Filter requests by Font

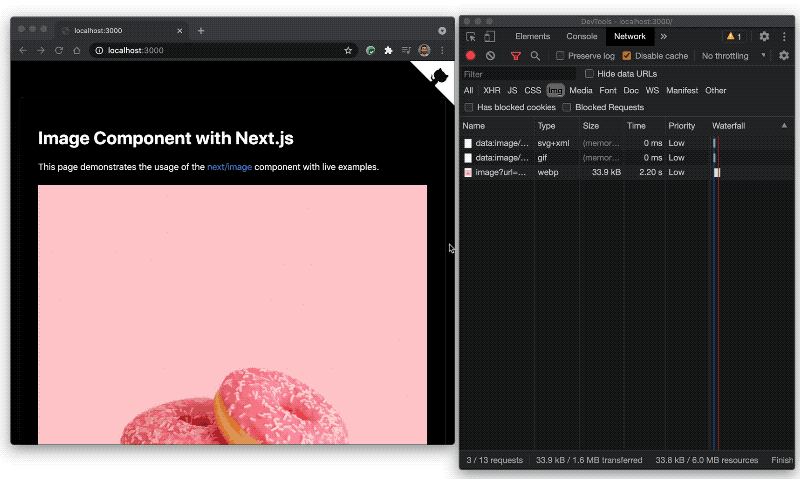[608, 90]
